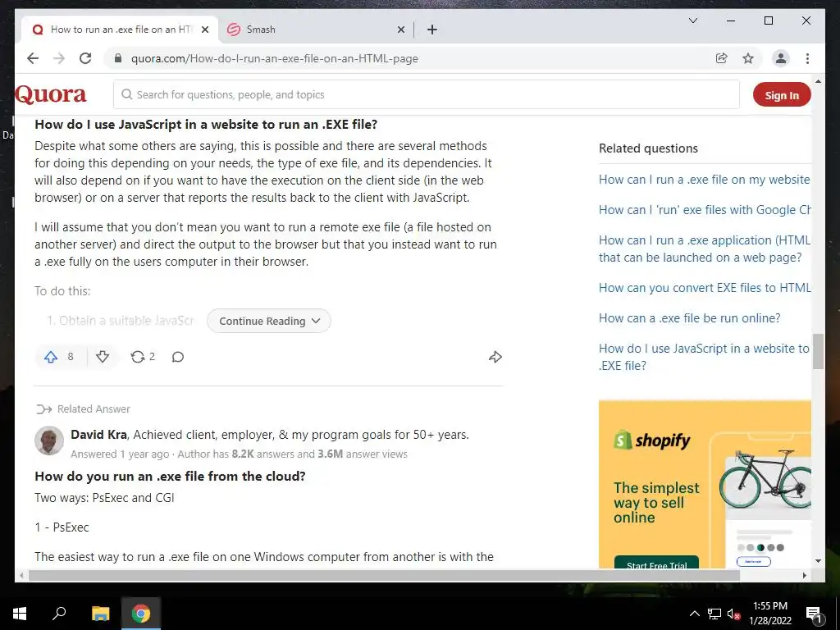The width and height of the screenshot is (840, 630).
Task: Open 'How can a .exe file be run online?' link
Action: click(x=689, y=318)
